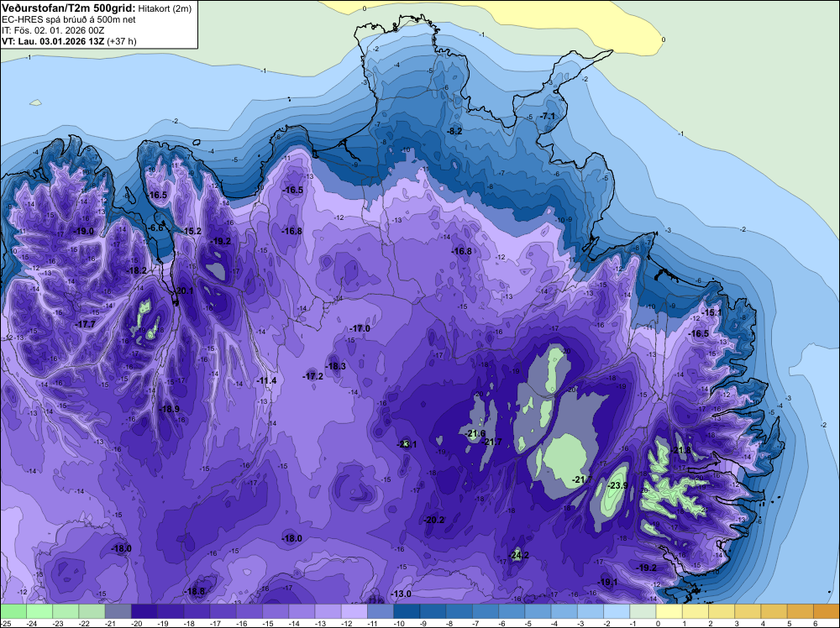Click the -20.2 temperature value on the map
Screen dimensions: 840x628
click(x=433, y=520)
